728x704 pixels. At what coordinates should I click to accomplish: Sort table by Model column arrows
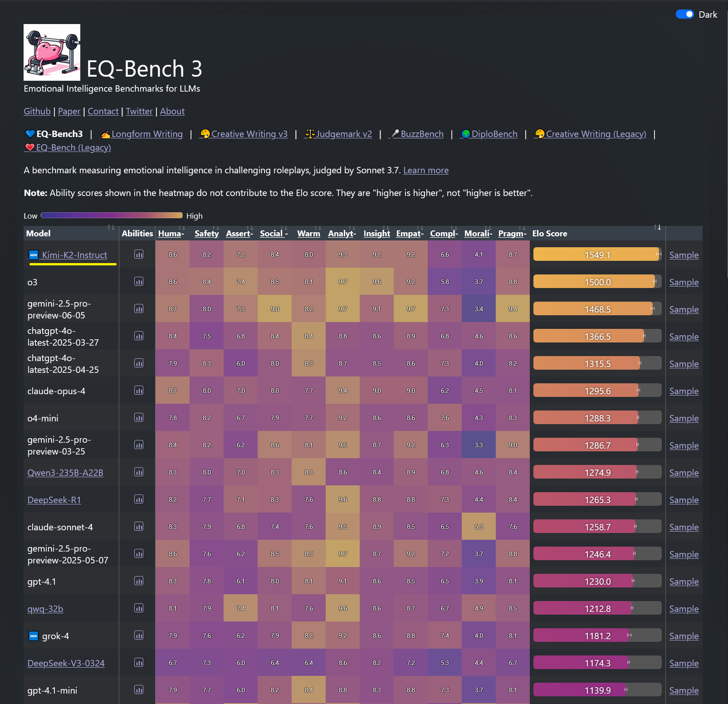[x=111, y=227]
